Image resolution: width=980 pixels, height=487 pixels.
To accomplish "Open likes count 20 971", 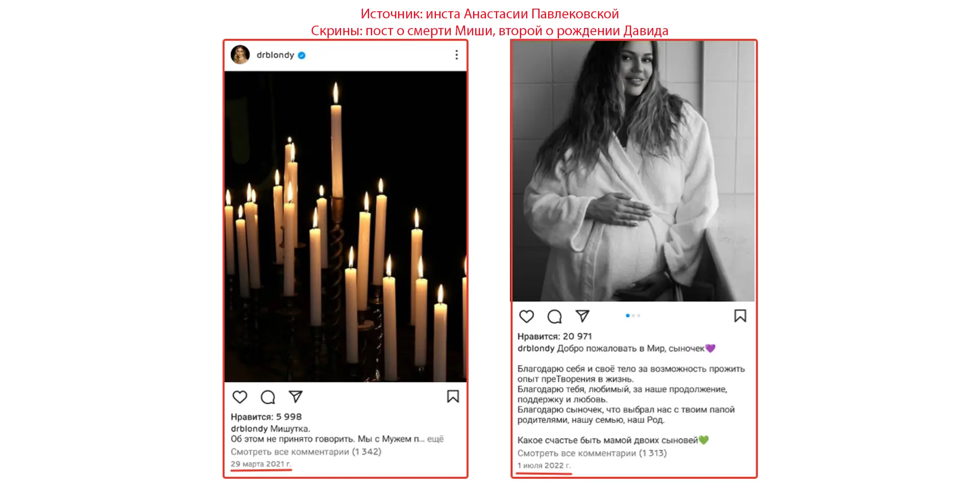I will (x=555, y=336).
